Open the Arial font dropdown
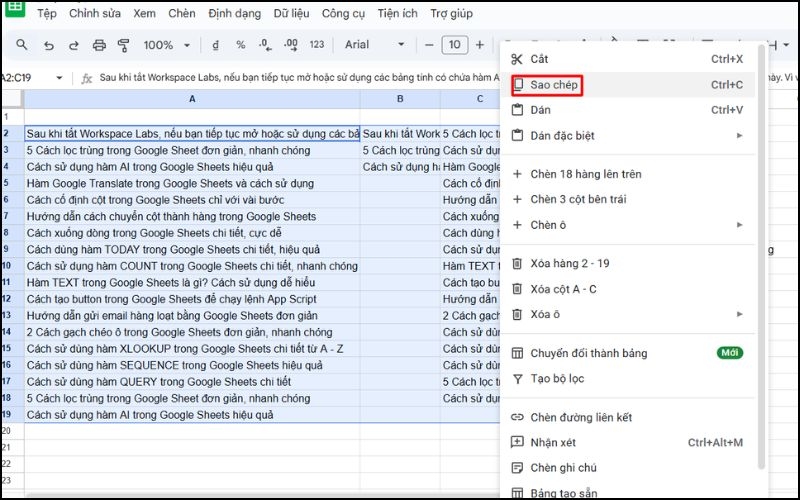 pyautogui.click(x=374, y=45)
